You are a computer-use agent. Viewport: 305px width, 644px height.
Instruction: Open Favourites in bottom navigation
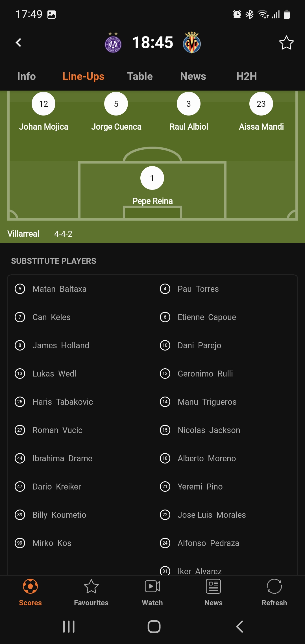tap(91, 592)
